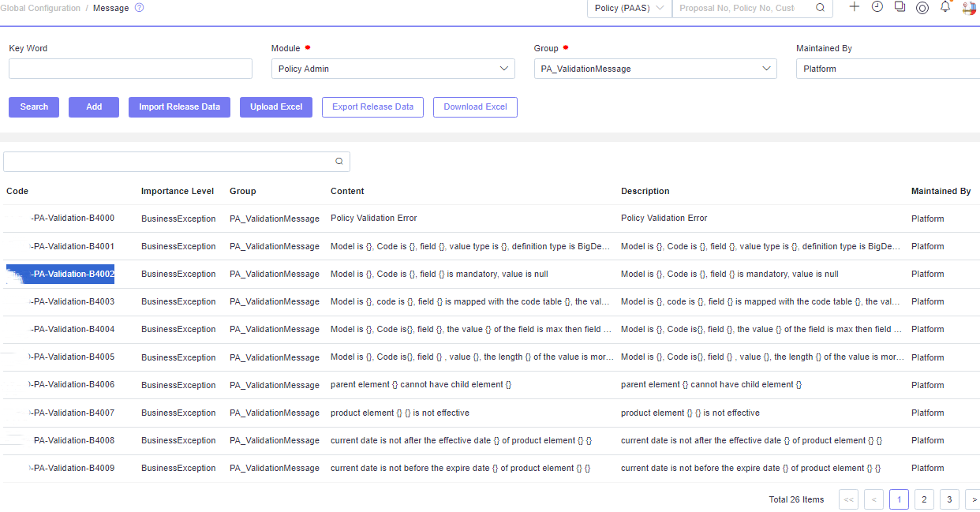
Task: Click Export Release Data button
Action: pyautogui.click(x=372, y=107)
